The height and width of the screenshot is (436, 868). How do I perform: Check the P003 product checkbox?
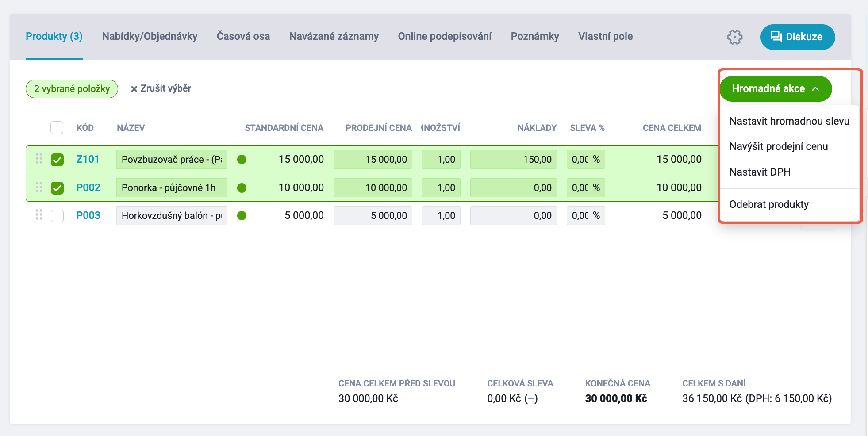pos(57,216)
